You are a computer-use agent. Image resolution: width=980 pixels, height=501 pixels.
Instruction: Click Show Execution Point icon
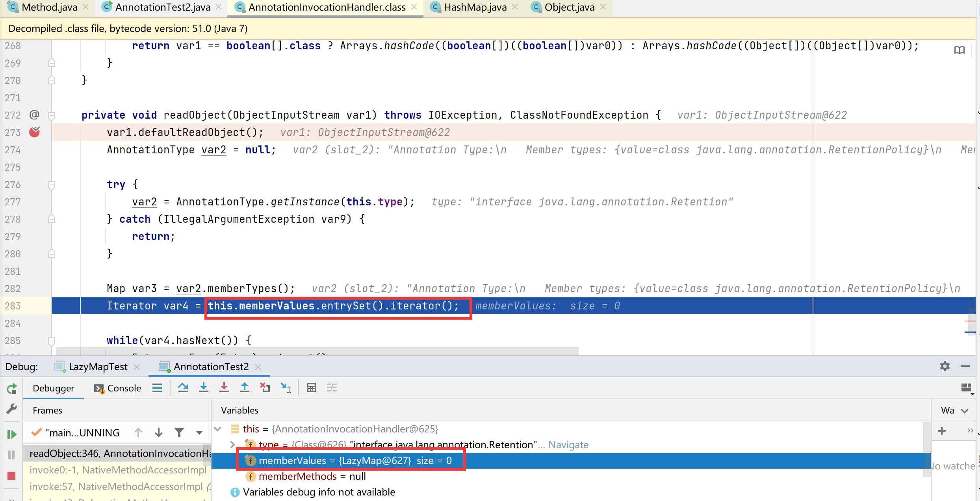click(x=157, y=388)
